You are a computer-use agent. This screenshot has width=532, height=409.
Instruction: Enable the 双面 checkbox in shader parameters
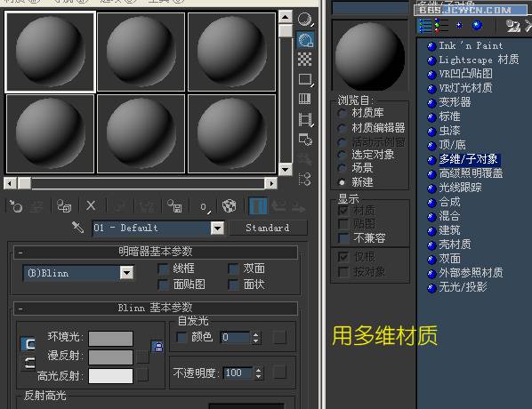click(x=233, y=269)
